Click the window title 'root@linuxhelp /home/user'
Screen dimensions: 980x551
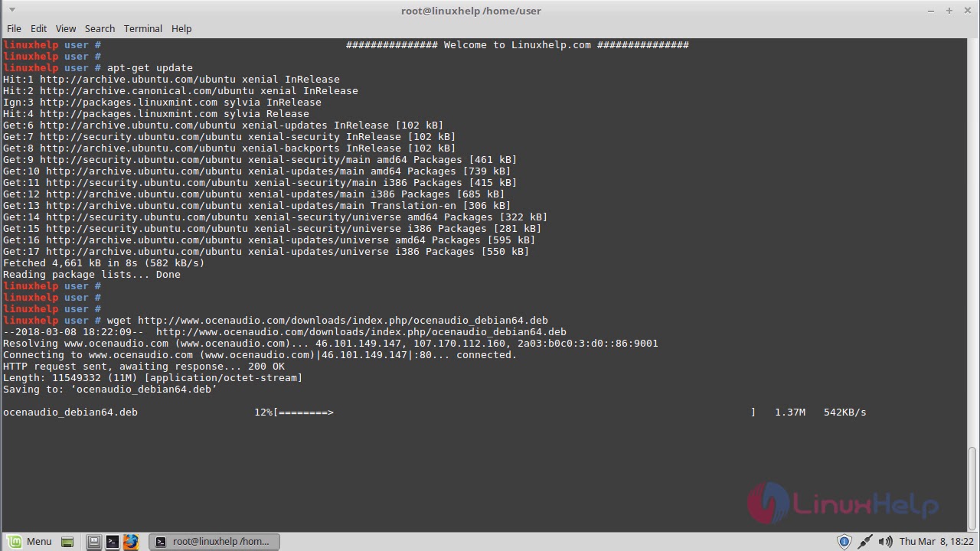(471, 11)
